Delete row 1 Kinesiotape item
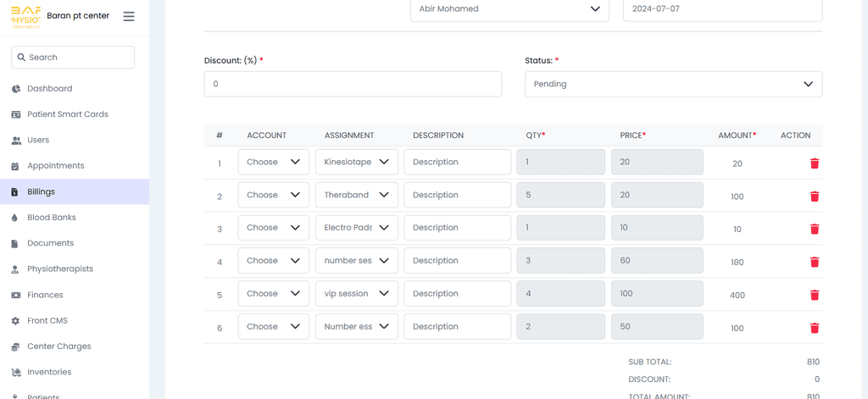This screenshot has height=399, width=868. point(814,163)
